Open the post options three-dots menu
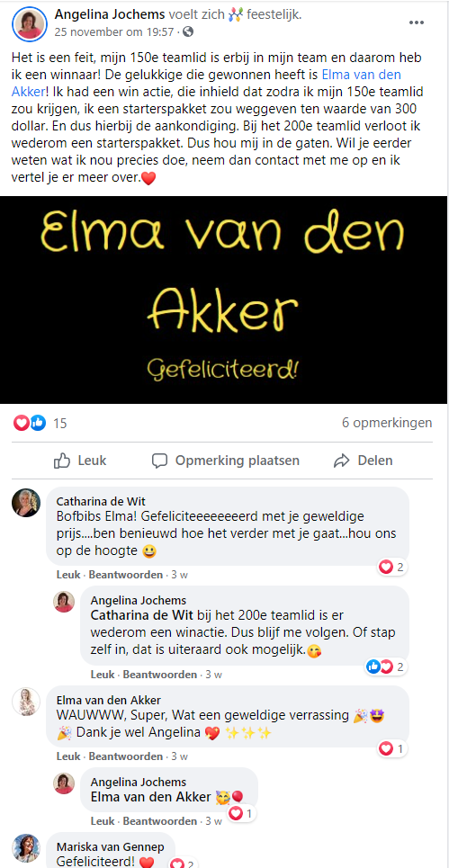Screen dimensions: 449x868 [417, 22]
